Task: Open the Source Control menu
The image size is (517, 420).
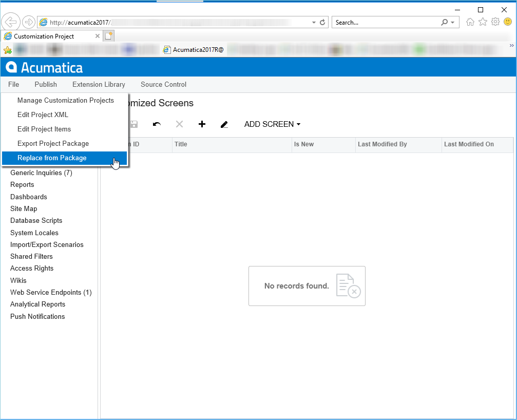Action: tap(164, 84)
